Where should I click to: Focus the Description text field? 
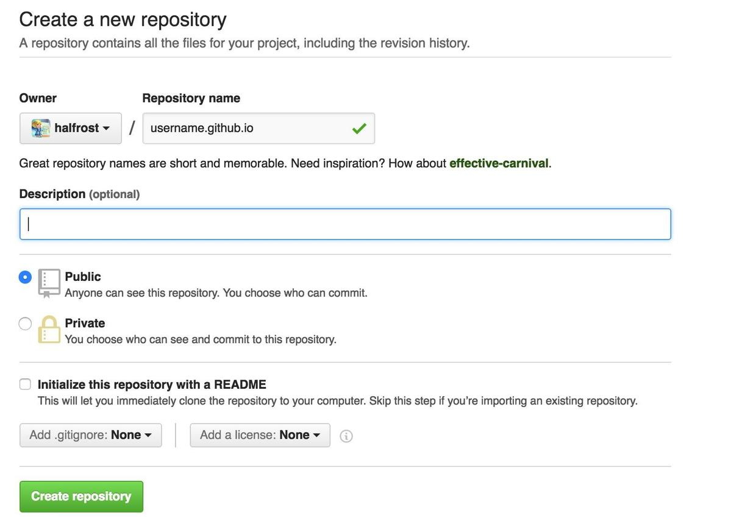click(345, 224)
